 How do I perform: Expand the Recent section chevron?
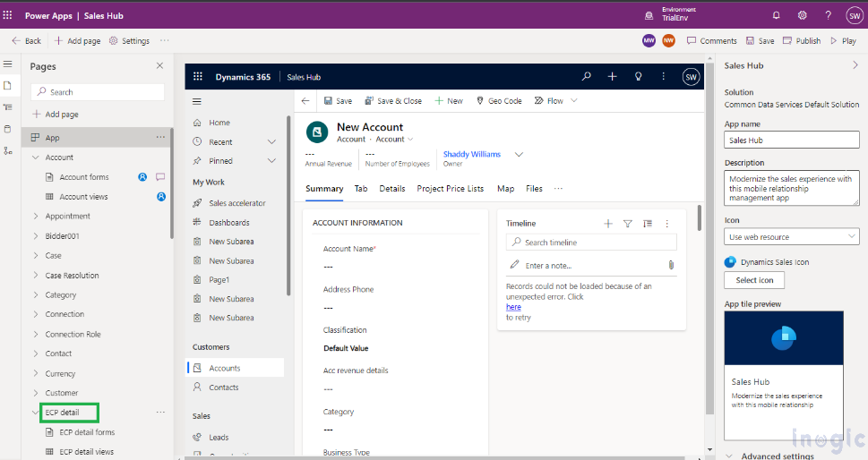coord(271,142)
